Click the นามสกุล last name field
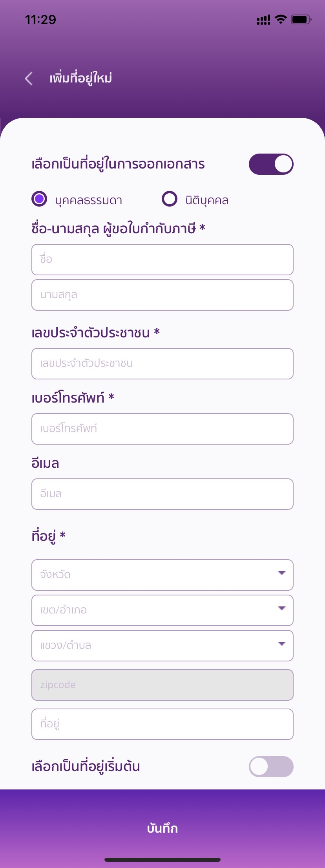Screen dimensions: 325x868 coord(162,295)
